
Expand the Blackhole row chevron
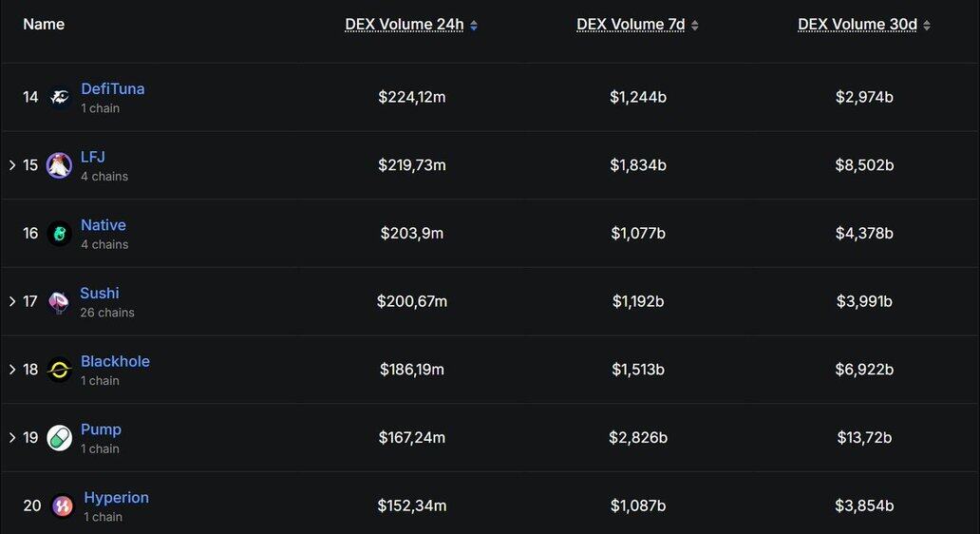(12, 370)
